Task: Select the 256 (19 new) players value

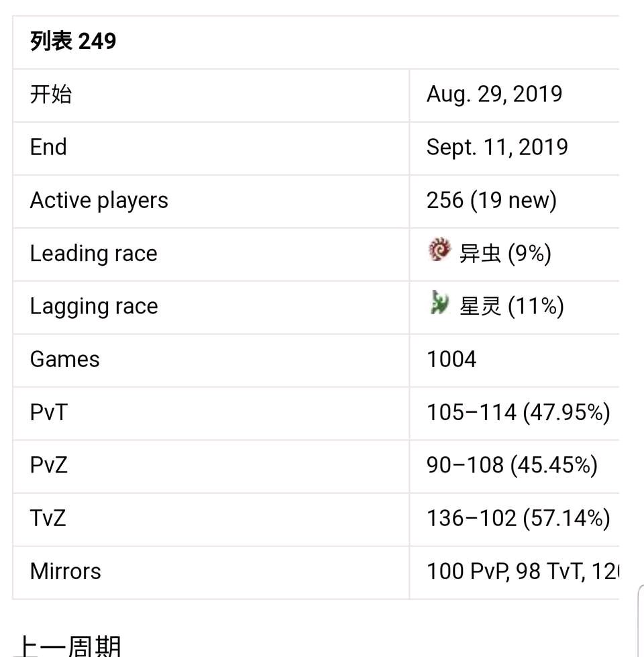Action: tap(492, 200)
